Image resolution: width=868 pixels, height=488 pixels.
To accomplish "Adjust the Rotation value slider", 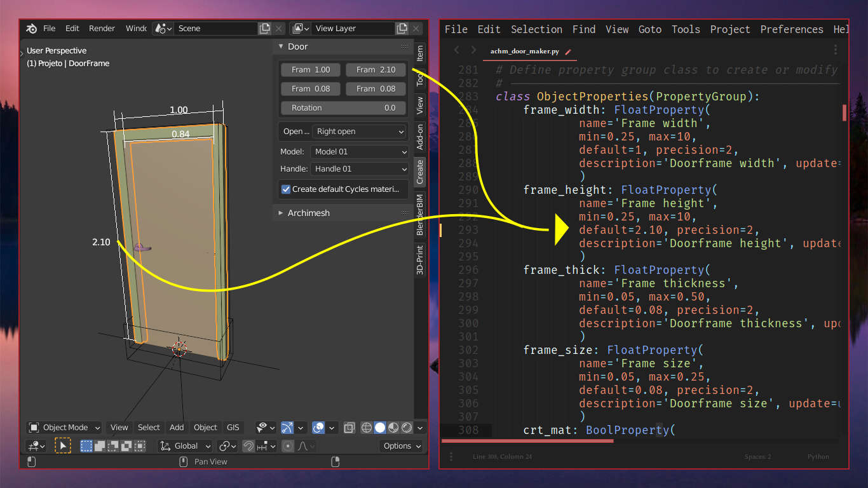I will (x=343, y=108).
